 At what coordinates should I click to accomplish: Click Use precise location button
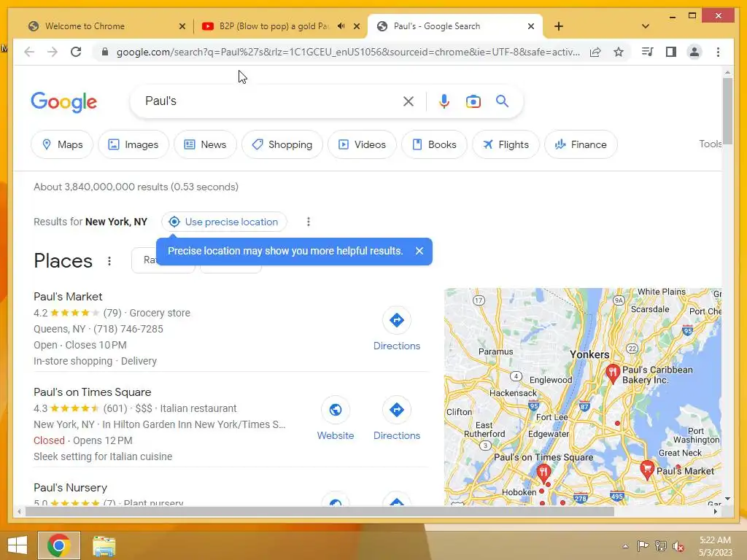224,222
